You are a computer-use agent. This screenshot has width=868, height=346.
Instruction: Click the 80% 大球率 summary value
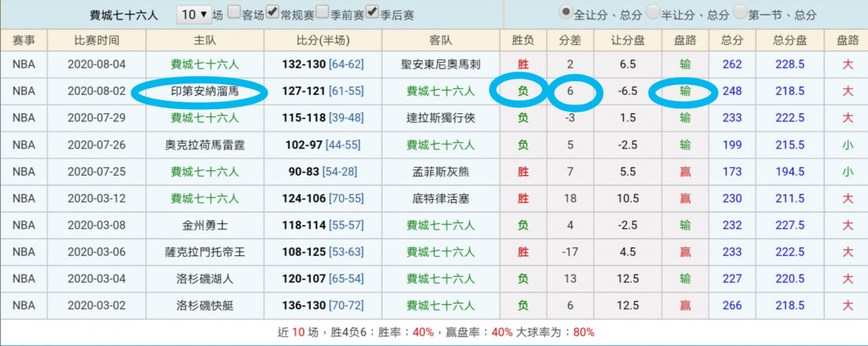583,332
